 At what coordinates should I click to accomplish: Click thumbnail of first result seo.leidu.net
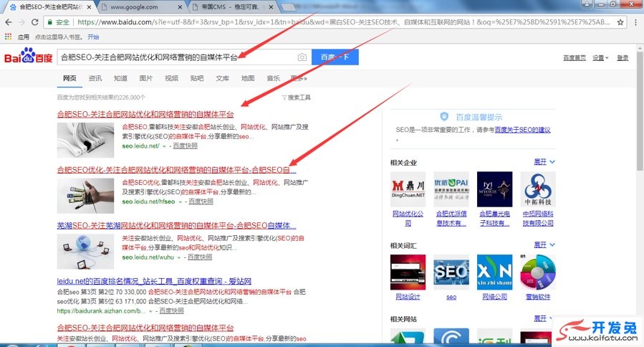85,140
